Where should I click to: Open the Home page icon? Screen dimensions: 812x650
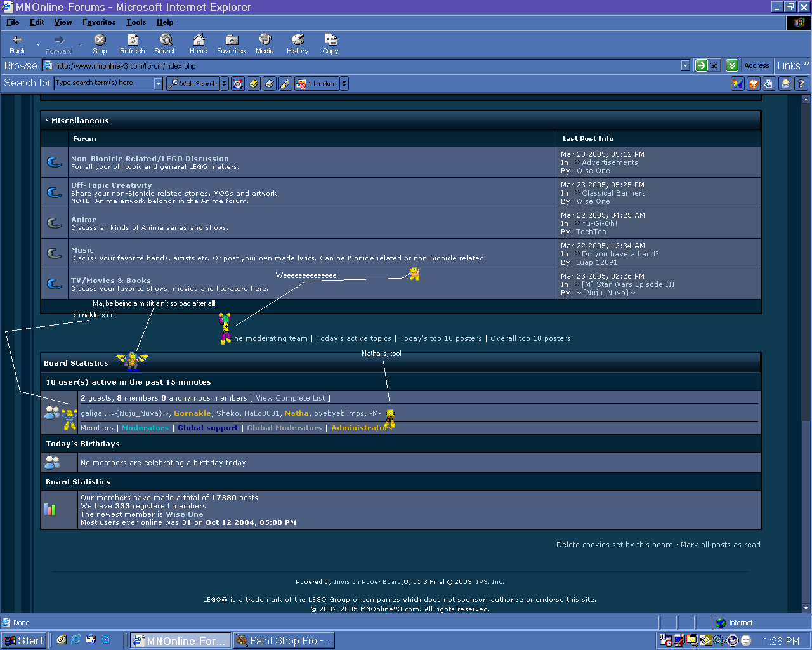coord(198,44)
